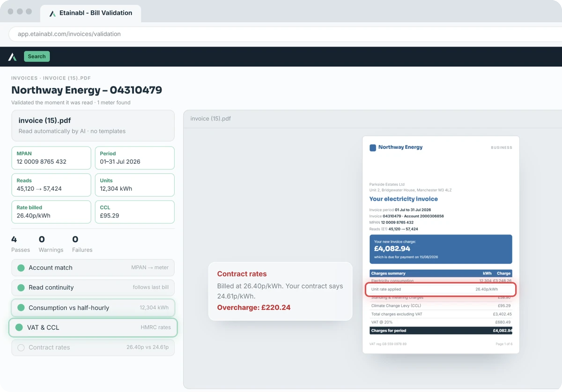Click the green status dot beside VAT & CCL
The width and height of the screenshot is (562, 392).
coord(19,327)
